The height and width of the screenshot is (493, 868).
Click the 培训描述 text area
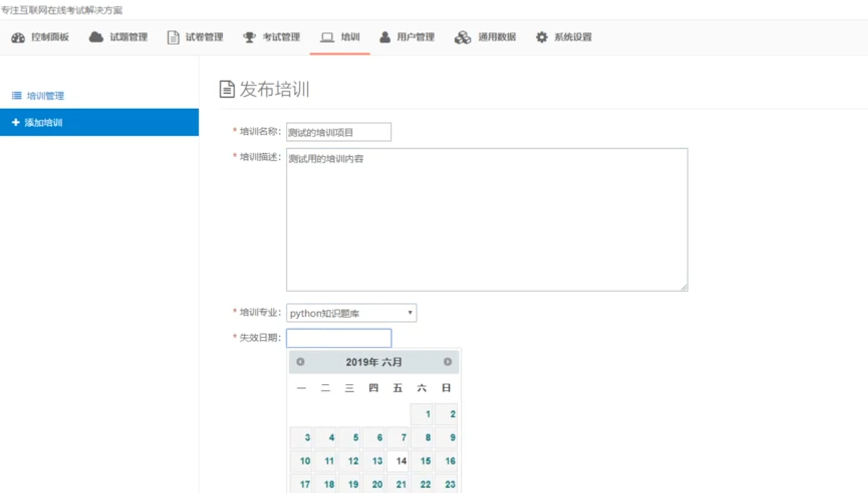coord(487,220)
